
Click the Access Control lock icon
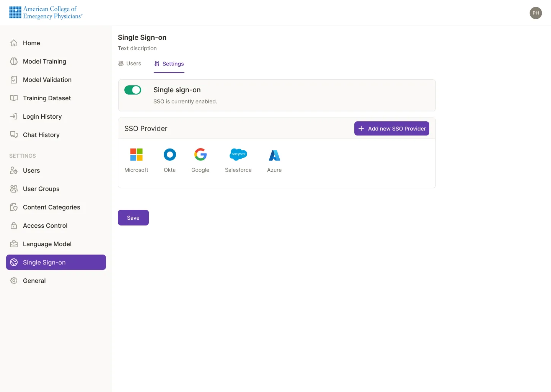click(14, 225)
